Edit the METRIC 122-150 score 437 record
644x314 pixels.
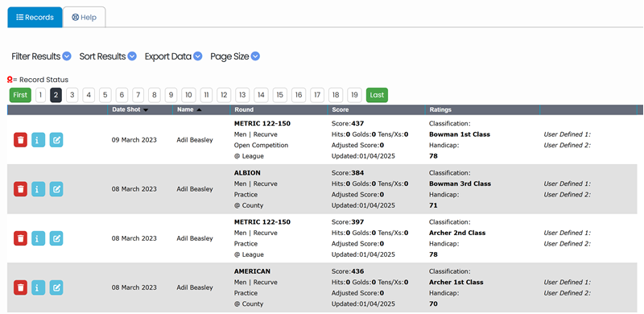coord(56,140)
